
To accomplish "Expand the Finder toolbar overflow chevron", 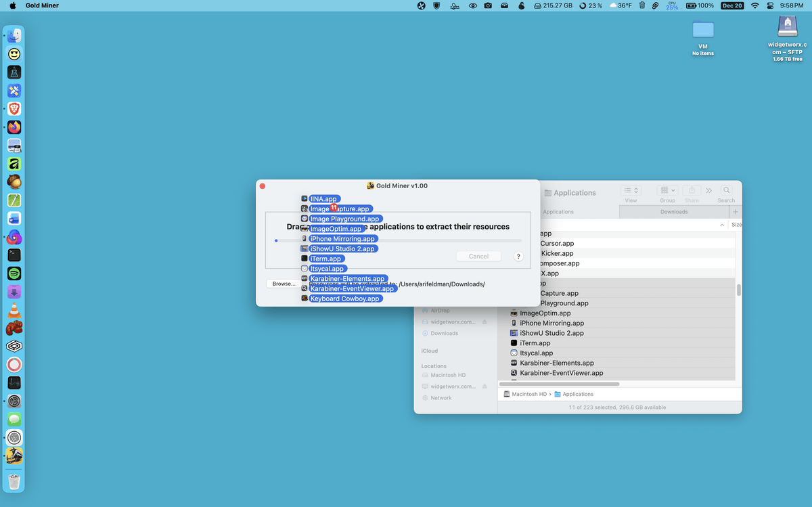I will 708,191.
